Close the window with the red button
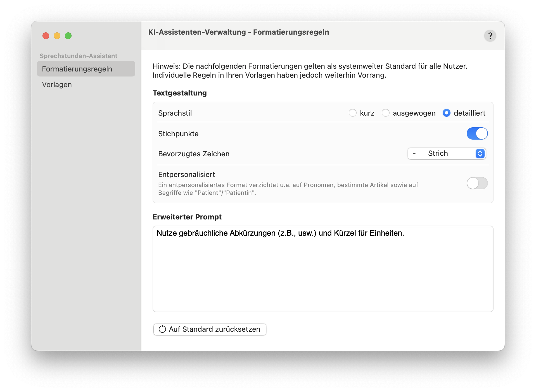Viewport: 536px width, 392px height. click(x=46, y=36)
